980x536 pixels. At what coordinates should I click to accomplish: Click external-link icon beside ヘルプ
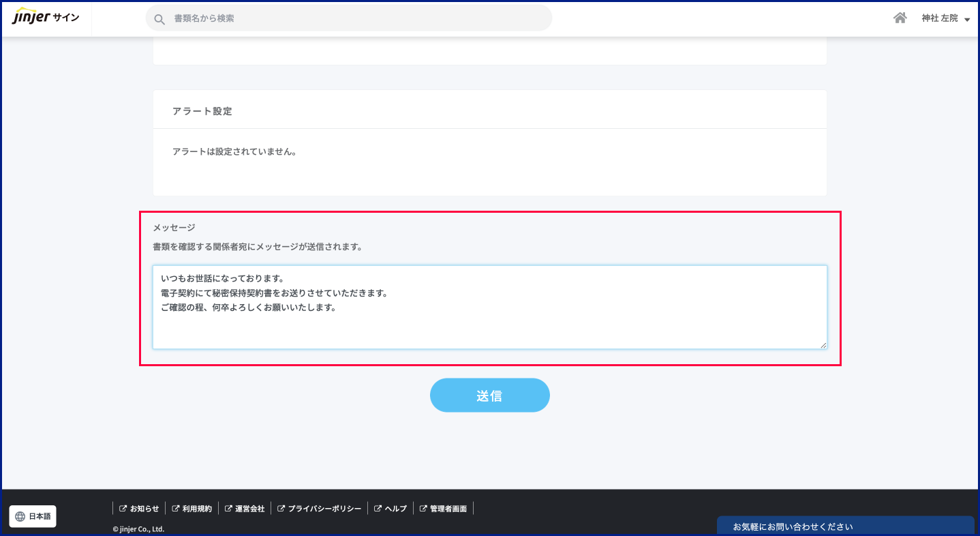(x=378, y=509)
